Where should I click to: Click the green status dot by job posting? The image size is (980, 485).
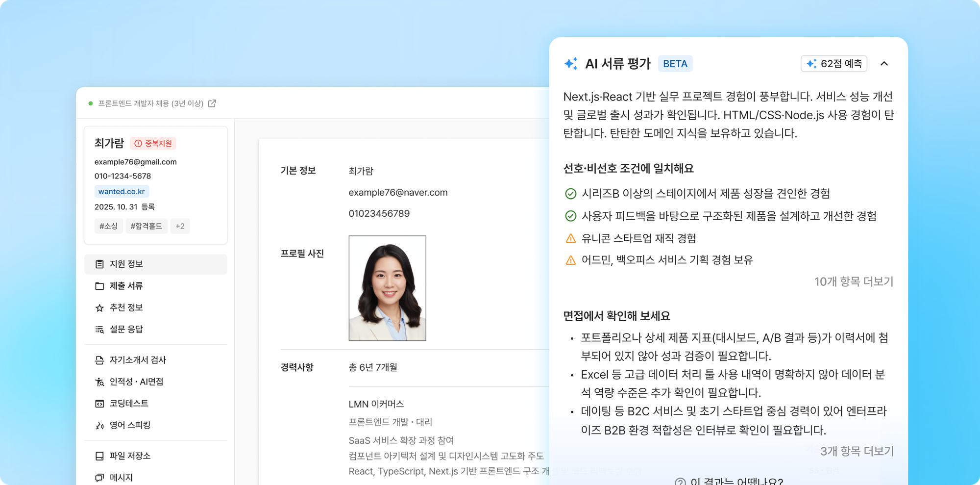pos(91,103)
